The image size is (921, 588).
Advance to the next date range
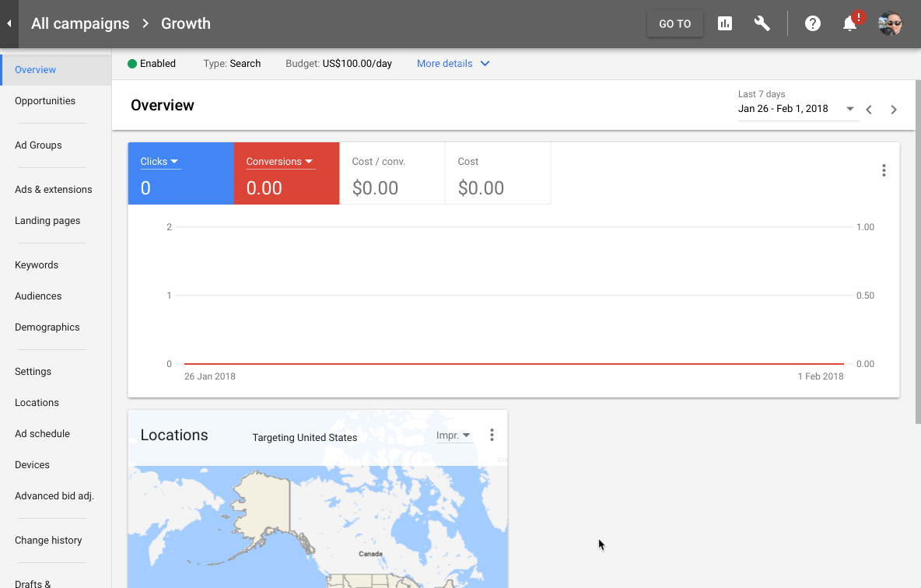click(894, 110)
